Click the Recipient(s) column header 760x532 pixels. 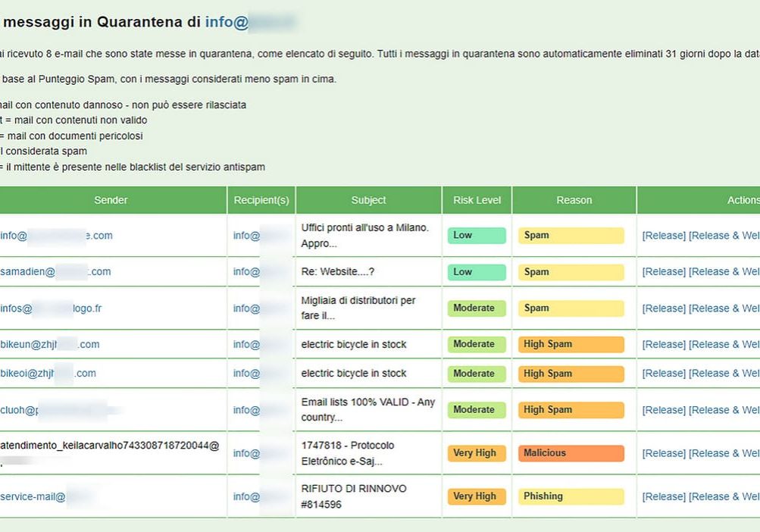pyautogui.click(x=261, y=200)
